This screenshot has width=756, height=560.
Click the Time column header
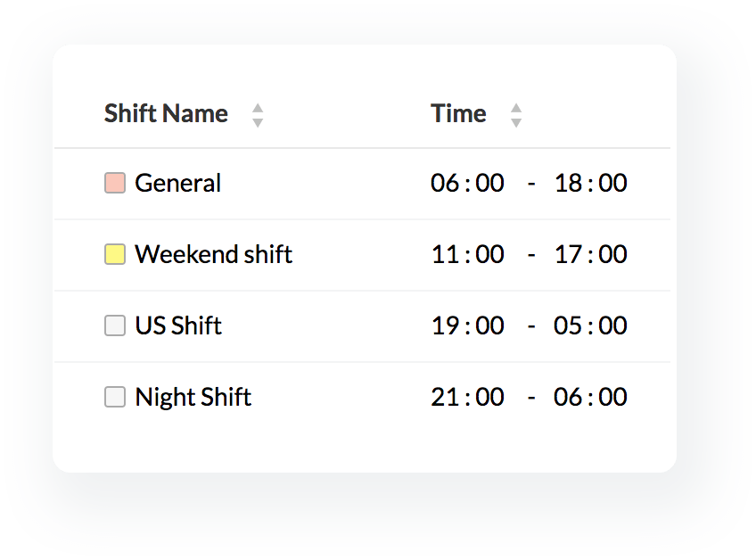click(x=458, y=114)
